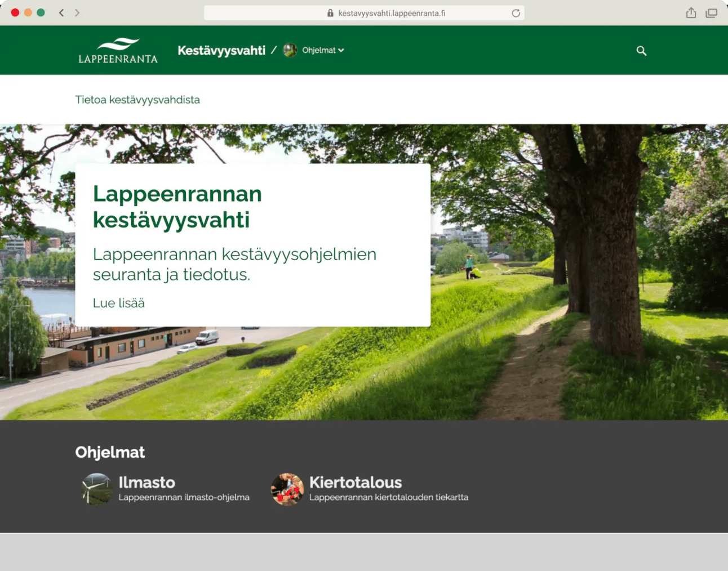Maximize the window with the green button
Viewport: 728px width, 571px height.
(x=41, y=12)
